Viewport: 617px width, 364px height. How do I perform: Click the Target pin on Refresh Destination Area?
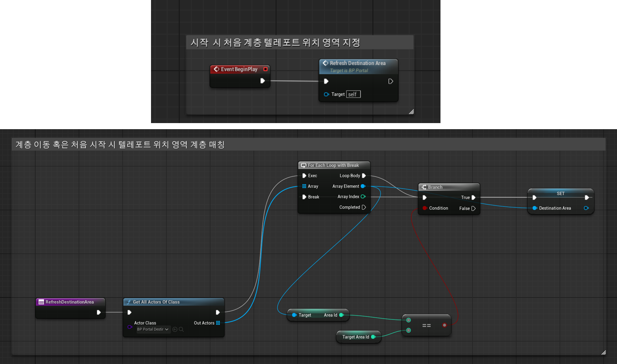click(326, 94)
